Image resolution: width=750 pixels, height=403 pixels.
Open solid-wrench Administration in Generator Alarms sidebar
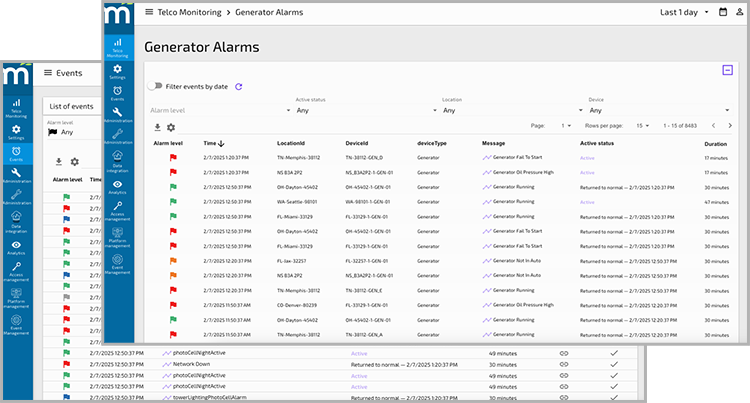[118, 115]
